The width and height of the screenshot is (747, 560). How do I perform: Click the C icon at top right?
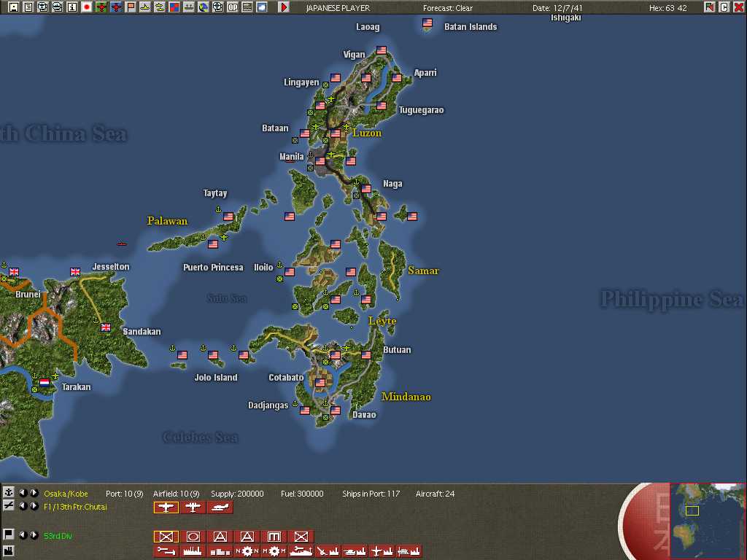click(x=724, y=7)
